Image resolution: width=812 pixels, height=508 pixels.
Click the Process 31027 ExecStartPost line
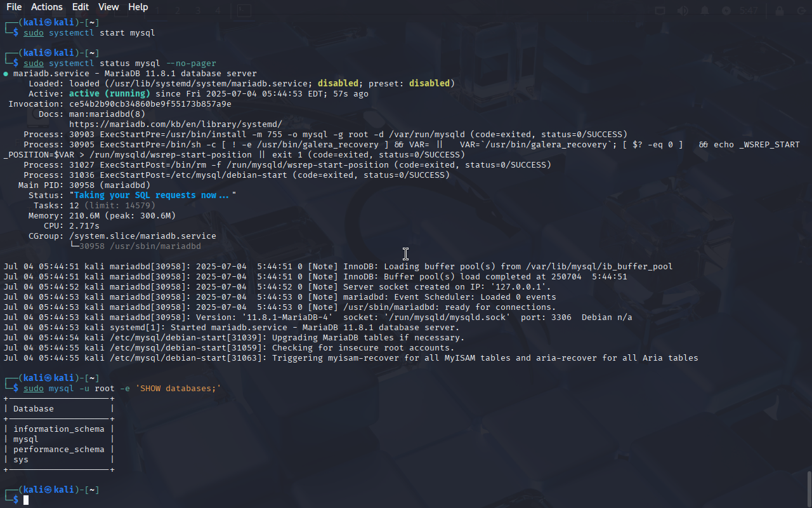tap(287, 165)
